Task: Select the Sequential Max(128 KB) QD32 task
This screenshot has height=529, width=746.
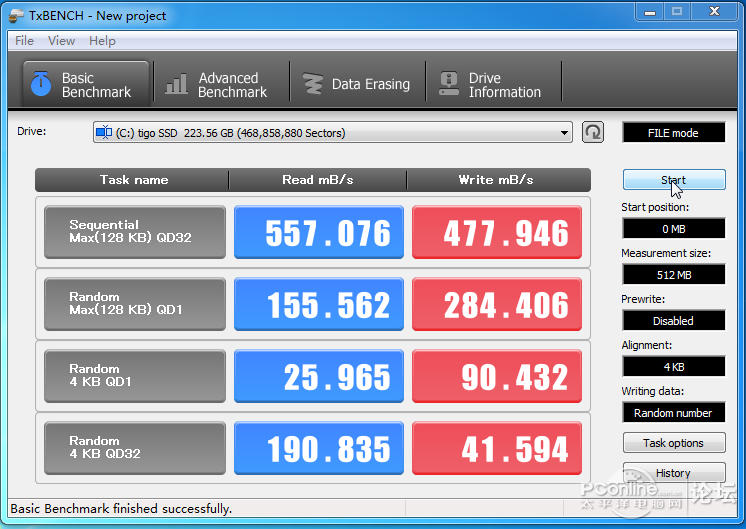Action: pyautogui.click(x=135, y=232)
